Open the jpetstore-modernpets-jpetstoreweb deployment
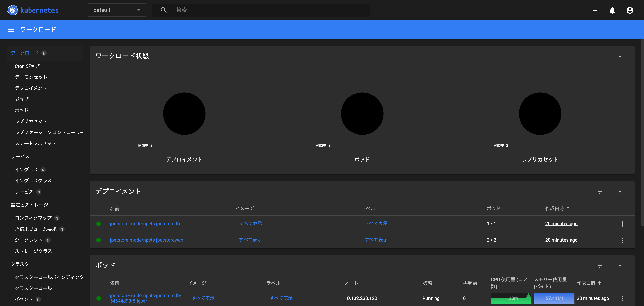The image size is (644, 306). (147, 240)
